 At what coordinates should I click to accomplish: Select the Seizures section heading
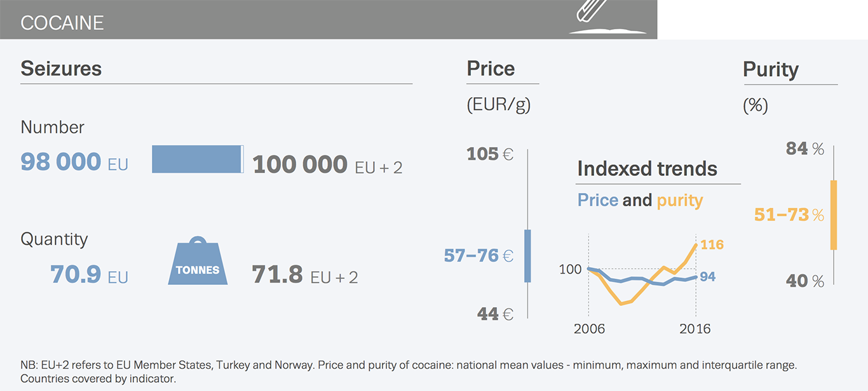61,69
